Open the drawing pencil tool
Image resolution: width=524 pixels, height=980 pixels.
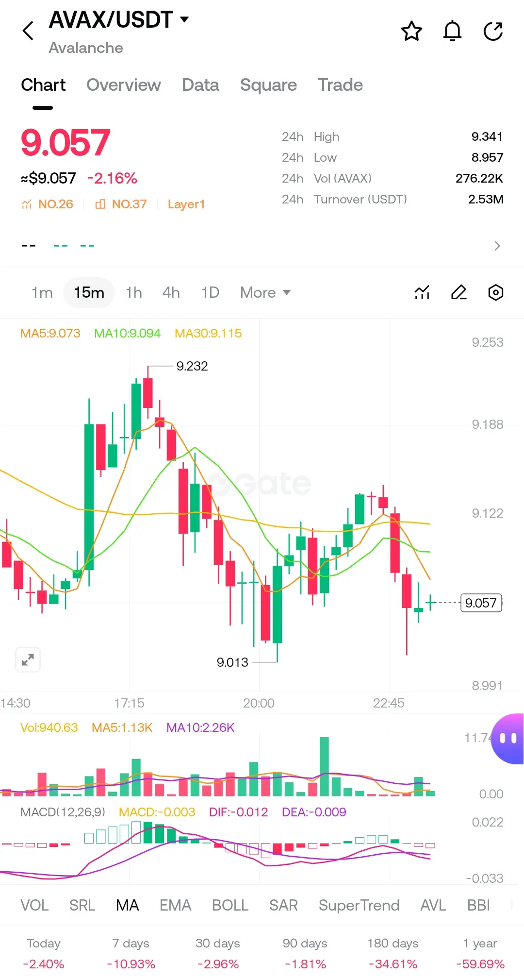(459, 292)
